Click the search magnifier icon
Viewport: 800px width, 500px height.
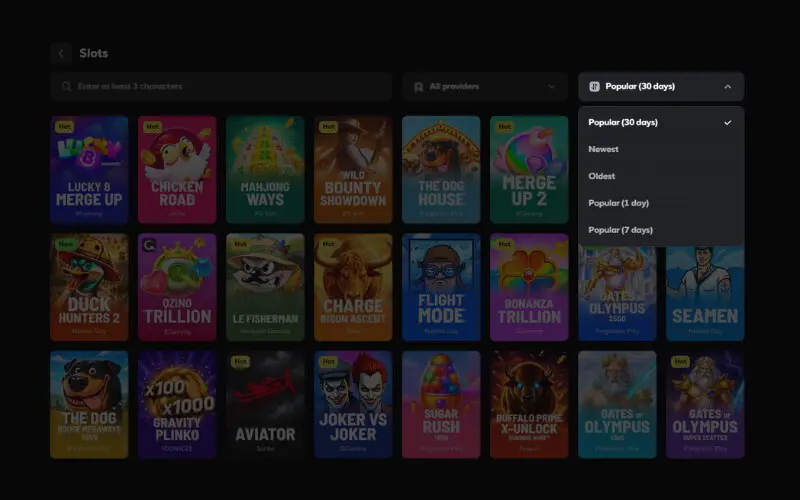coord(66,86)
